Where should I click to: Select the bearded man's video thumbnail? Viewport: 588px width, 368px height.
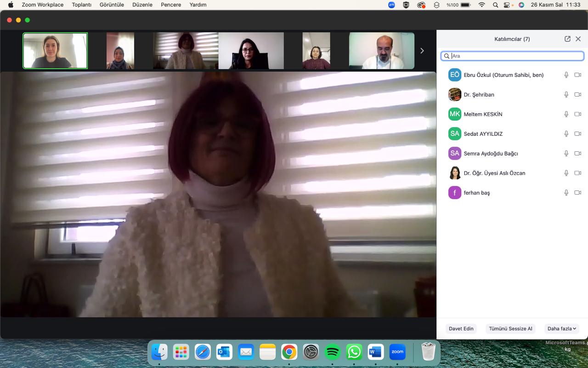pos(381,51)
